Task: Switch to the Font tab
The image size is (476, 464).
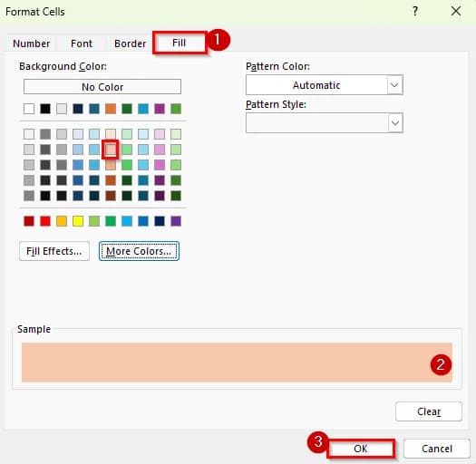Action: coord(82,43)
